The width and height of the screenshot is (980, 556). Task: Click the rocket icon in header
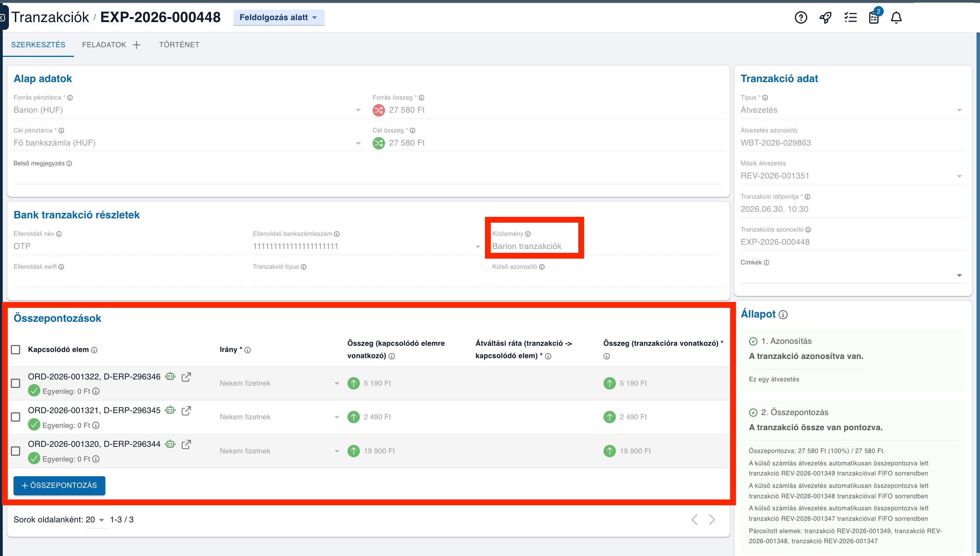825,17
